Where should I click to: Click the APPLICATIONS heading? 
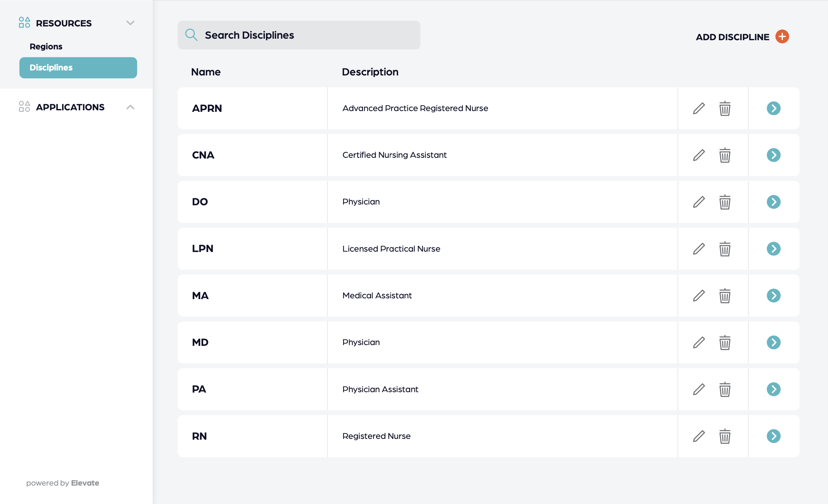[70, 107]
